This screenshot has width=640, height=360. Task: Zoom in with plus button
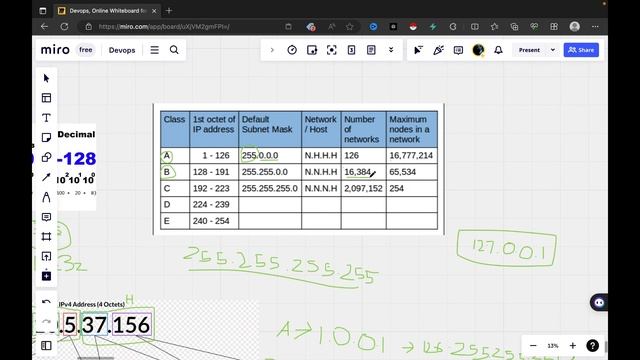coord(573,346)
